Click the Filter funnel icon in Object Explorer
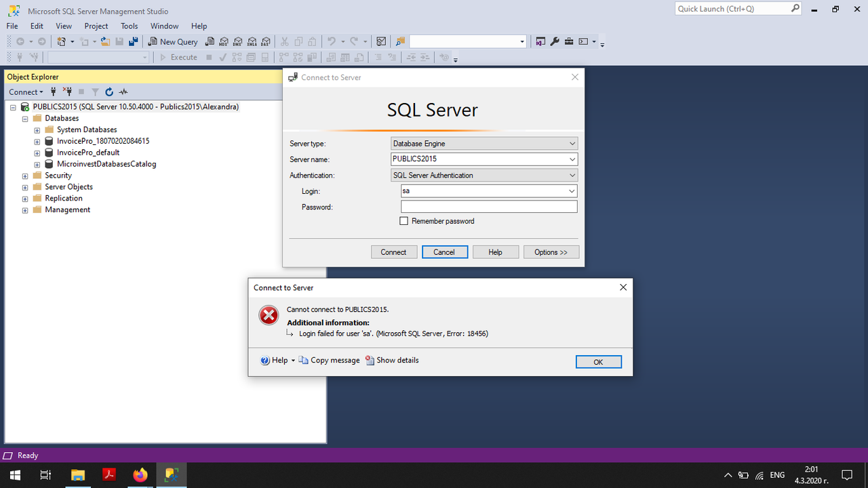This screenshot has height=488, width=868. pos(95,91)
